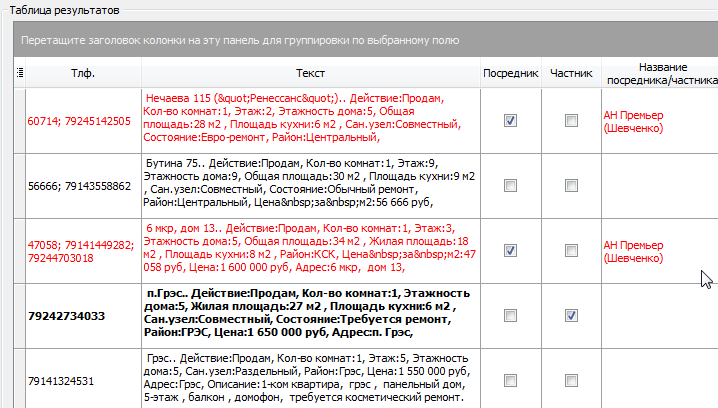
Task: Select the row indicator for phone 56666 row
Action: point(21,186)
